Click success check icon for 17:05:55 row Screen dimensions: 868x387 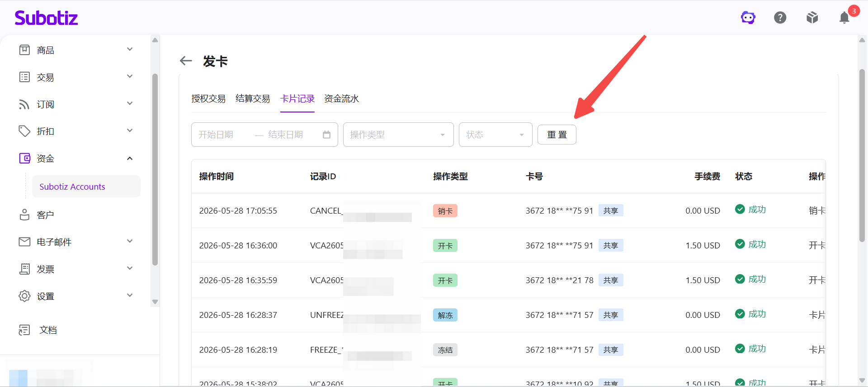(740, 209)
